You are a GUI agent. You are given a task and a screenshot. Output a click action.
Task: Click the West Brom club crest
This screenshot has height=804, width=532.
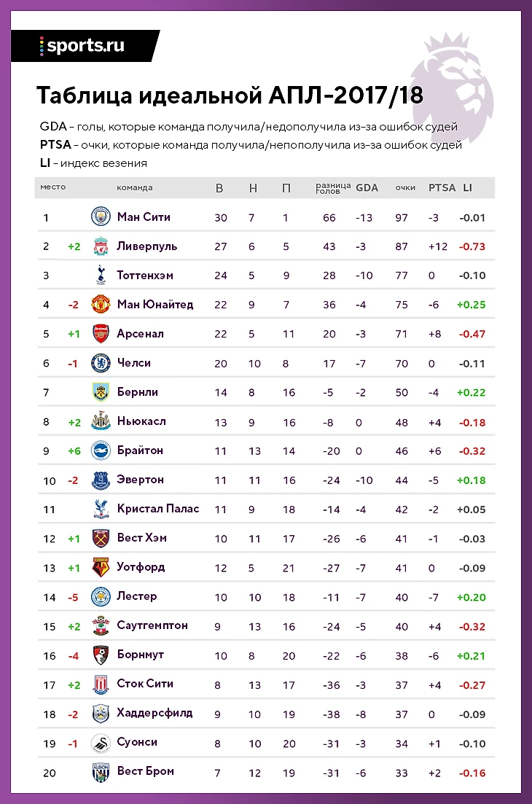click(101, 772)
